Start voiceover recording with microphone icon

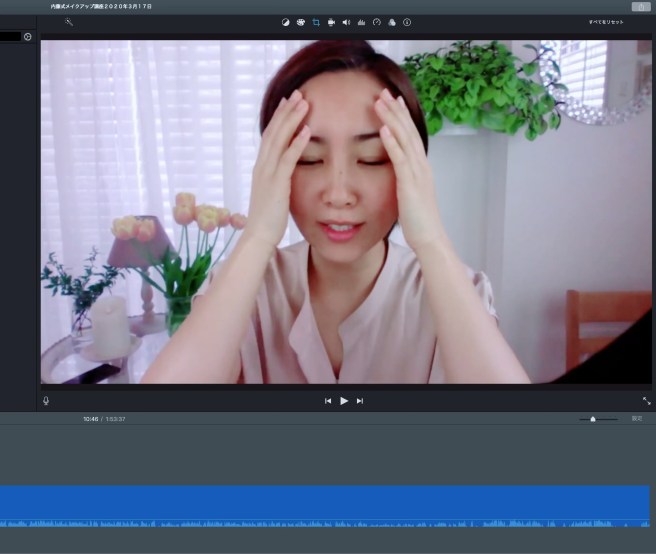coord(46,401)
